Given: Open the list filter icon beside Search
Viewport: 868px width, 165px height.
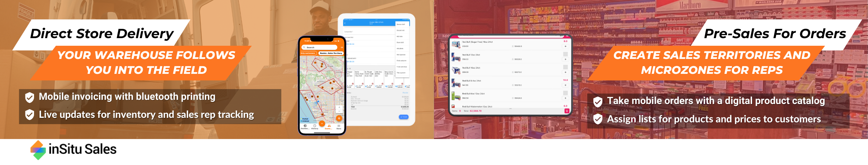Looking at the screenshot, I should (x=342, y=47).
